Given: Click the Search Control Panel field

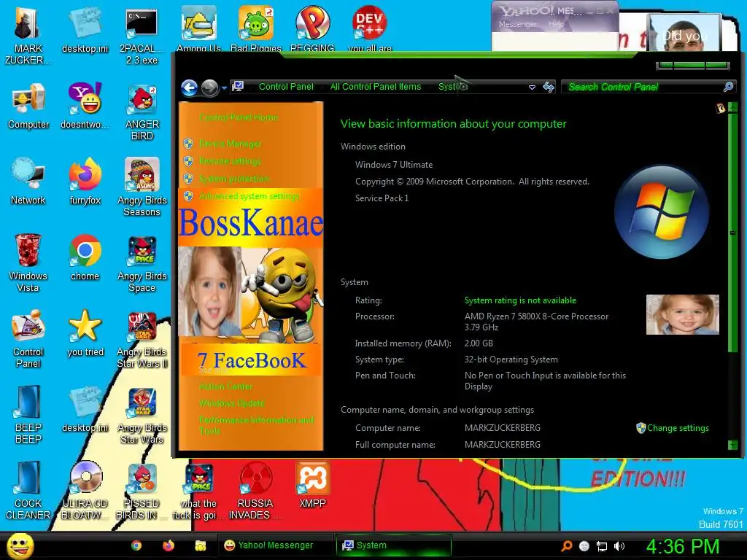Looking at the screenshot, I should [x=649, y=87].
